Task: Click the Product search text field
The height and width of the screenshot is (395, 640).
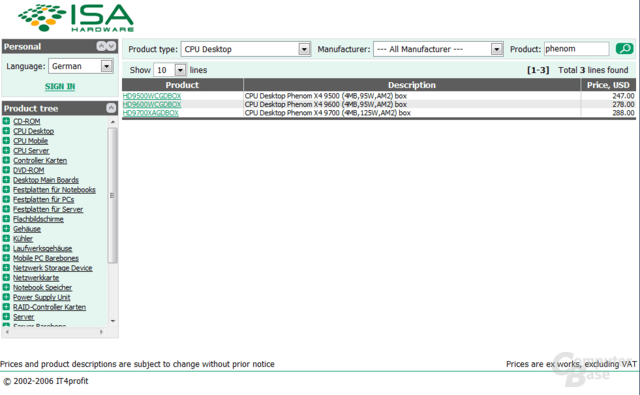Action: coord(577,49)
